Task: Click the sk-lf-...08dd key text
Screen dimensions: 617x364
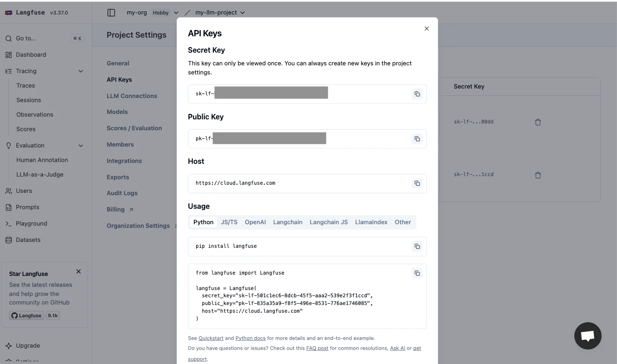Action: (474, 122)
